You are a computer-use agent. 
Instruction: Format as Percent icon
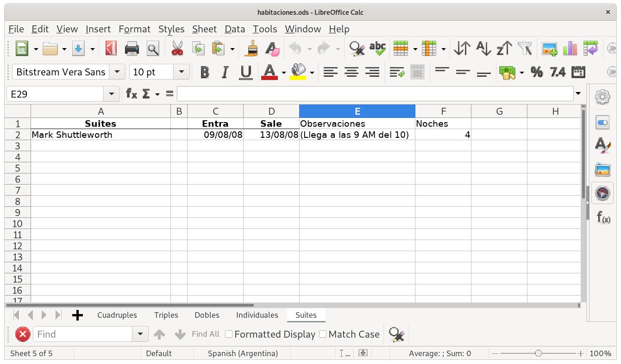tap(537, 72)
